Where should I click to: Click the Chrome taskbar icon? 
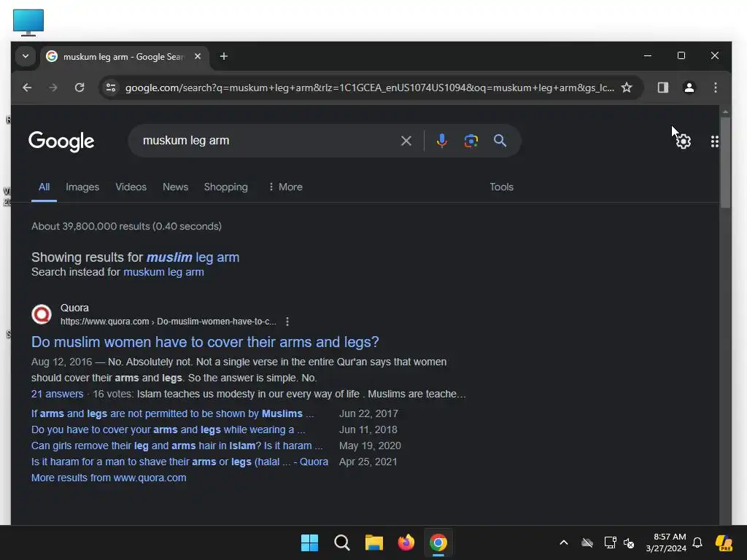438,542
